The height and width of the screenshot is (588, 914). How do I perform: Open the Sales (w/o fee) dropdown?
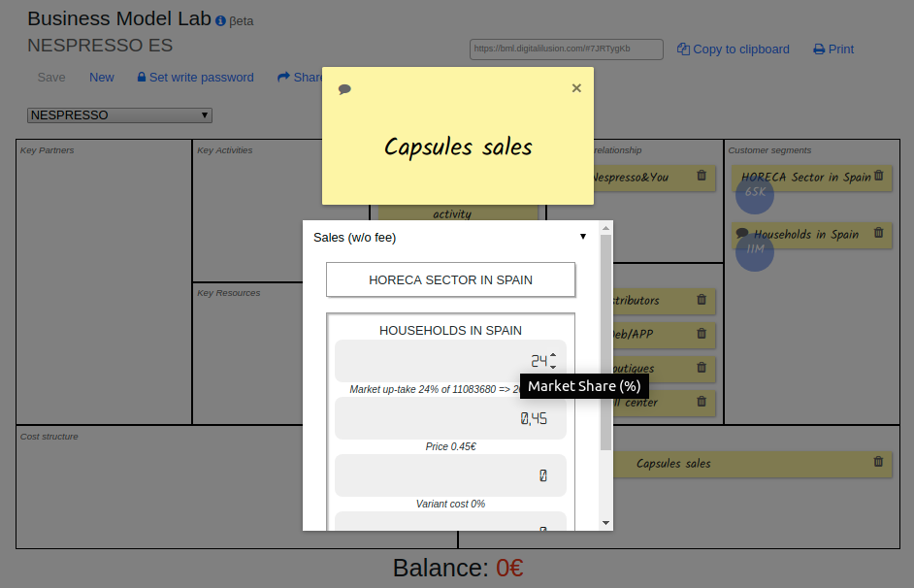click(449, 237)
